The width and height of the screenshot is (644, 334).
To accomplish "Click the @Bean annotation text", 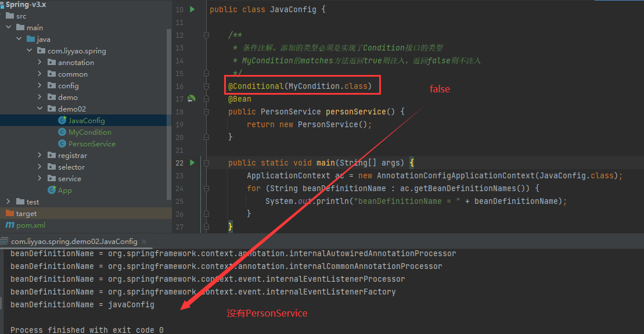I will [239, 99].
